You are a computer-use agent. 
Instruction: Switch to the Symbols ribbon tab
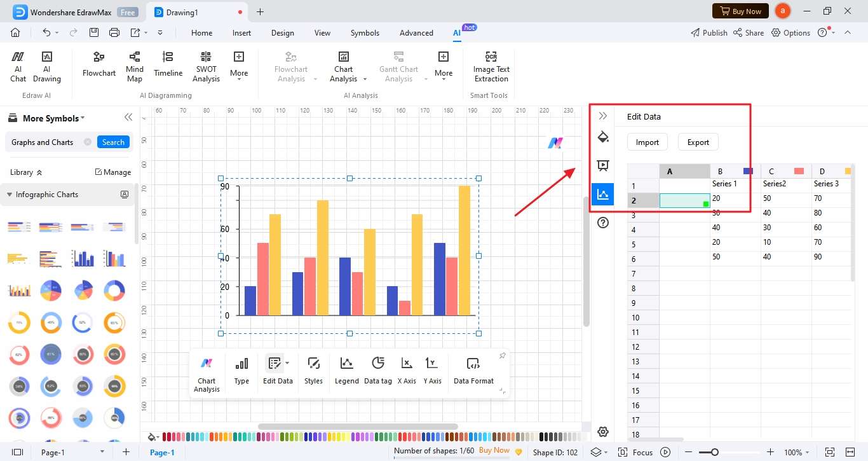(365, 33)
